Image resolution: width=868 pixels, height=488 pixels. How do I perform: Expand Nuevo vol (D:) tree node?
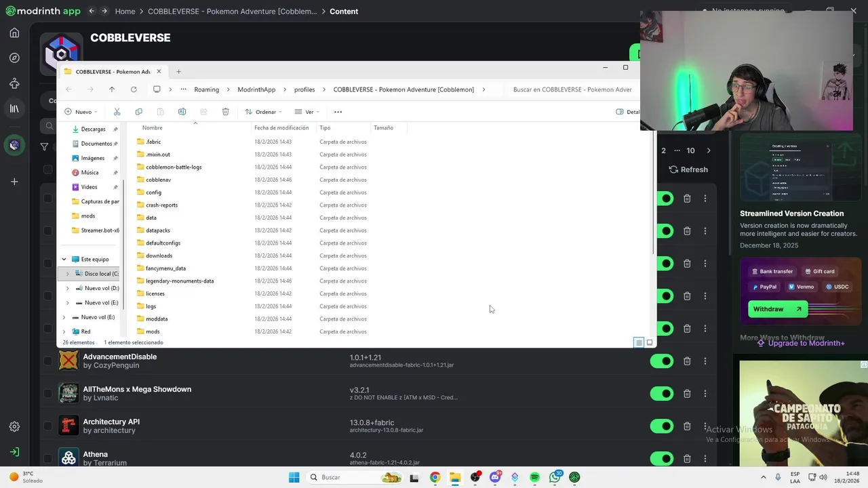(67, 288)
